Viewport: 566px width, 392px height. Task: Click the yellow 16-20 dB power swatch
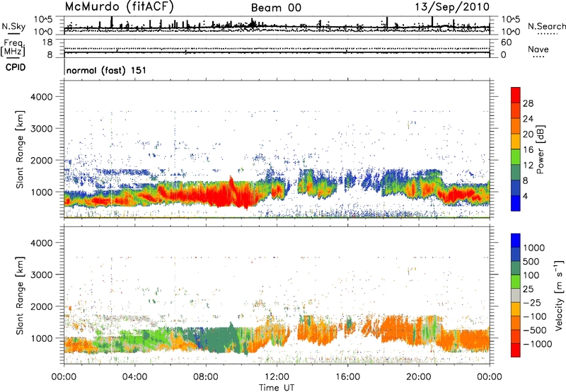516,142
